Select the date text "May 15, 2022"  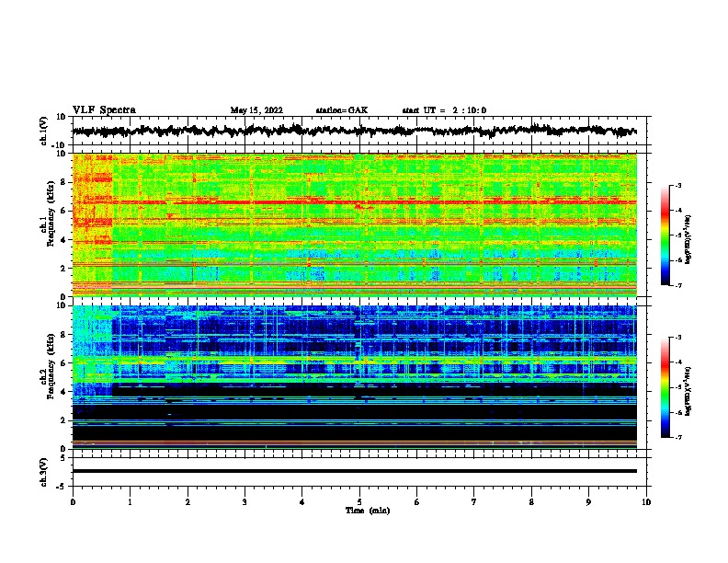pos(256,110)
